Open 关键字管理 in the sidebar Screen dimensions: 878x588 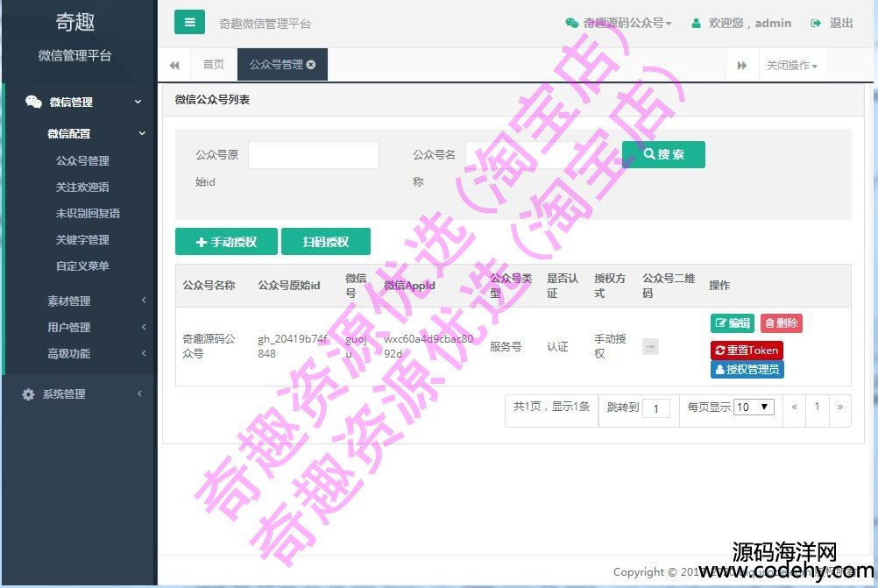[x=82, y=240]
